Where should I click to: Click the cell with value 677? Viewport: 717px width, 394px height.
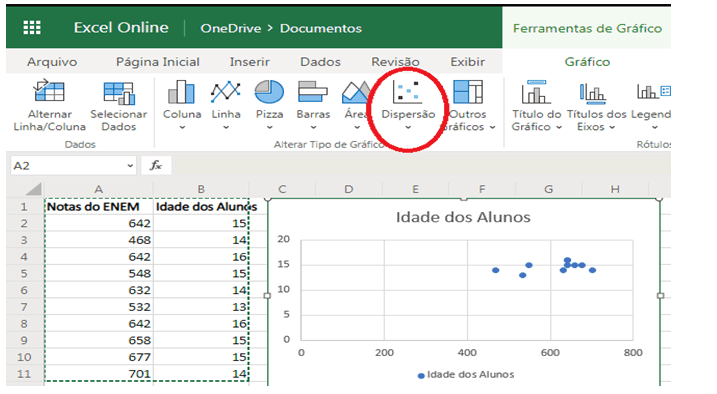click(99, 357)
